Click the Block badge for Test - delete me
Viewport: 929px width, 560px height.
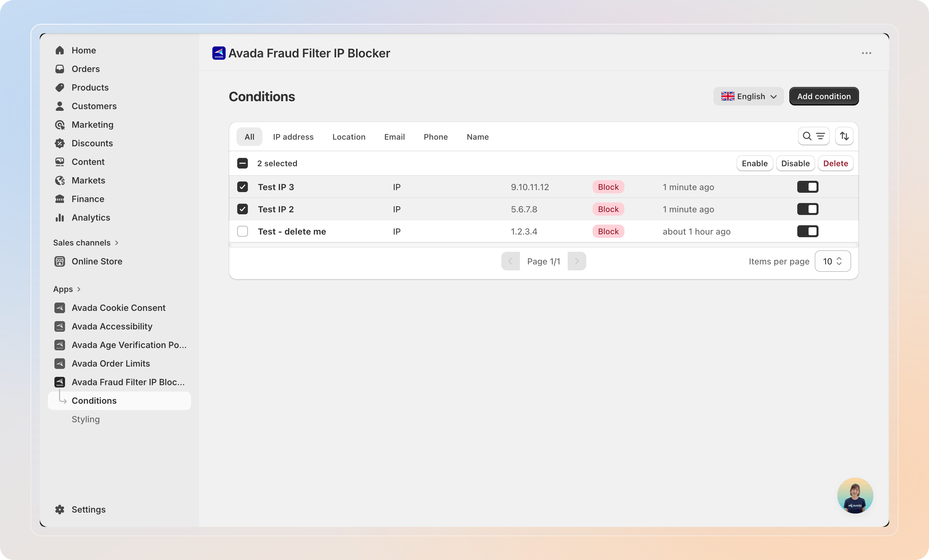[608, 232]
